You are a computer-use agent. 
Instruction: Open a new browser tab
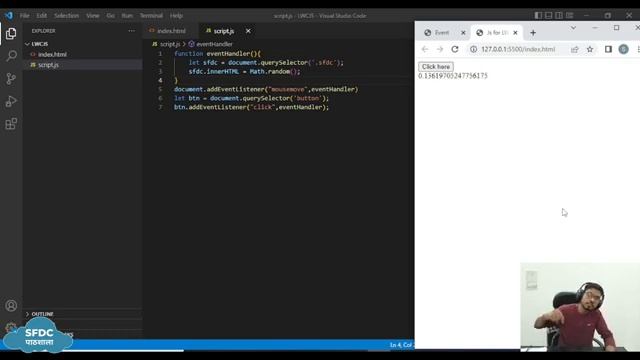[533, 33]
